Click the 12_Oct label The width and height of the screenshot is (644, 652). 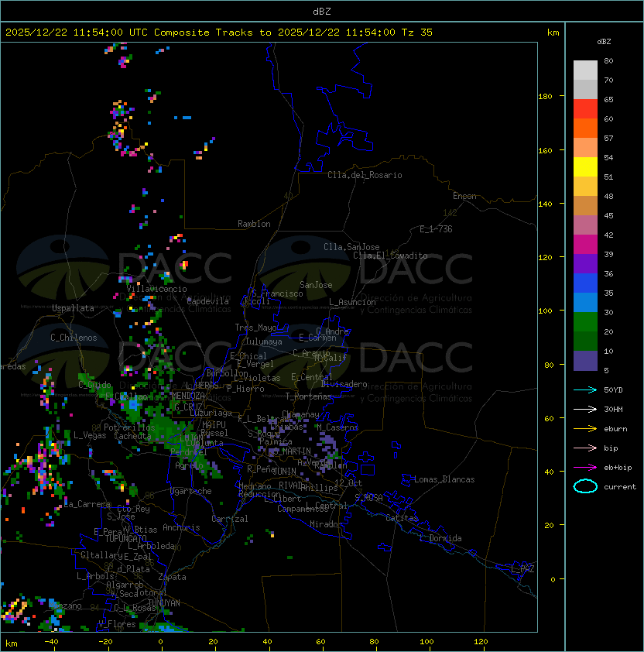pos(348,483)
